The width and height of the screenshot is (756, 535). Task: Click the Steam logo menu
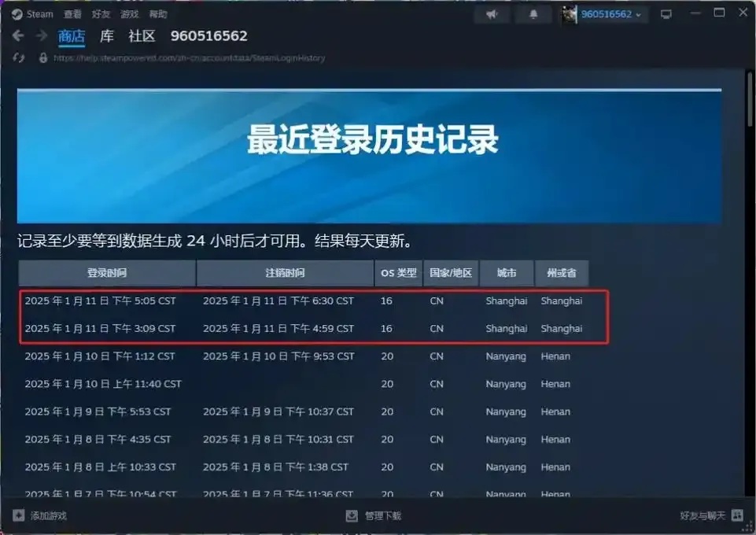tap(33, 14)
